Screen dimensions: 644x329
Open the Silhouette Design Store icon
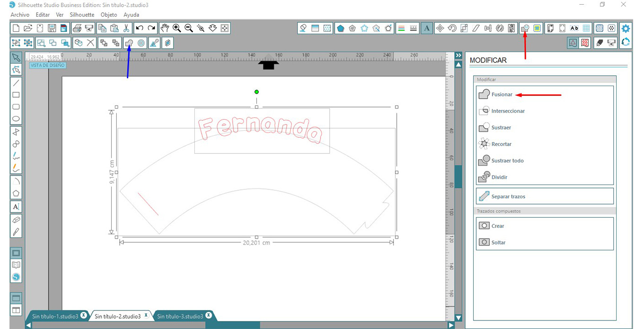(16, 277)
